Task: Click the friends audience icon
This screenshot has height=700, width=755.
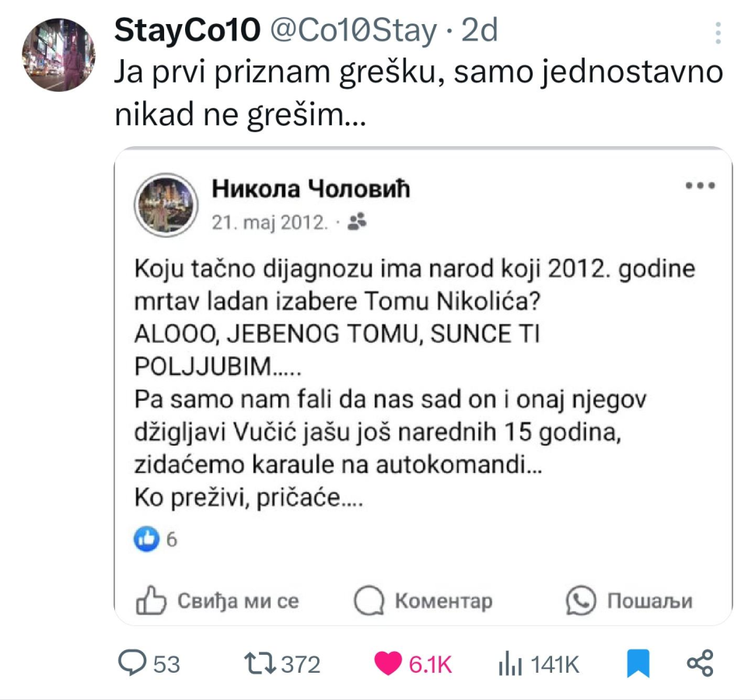Action: 357,222
